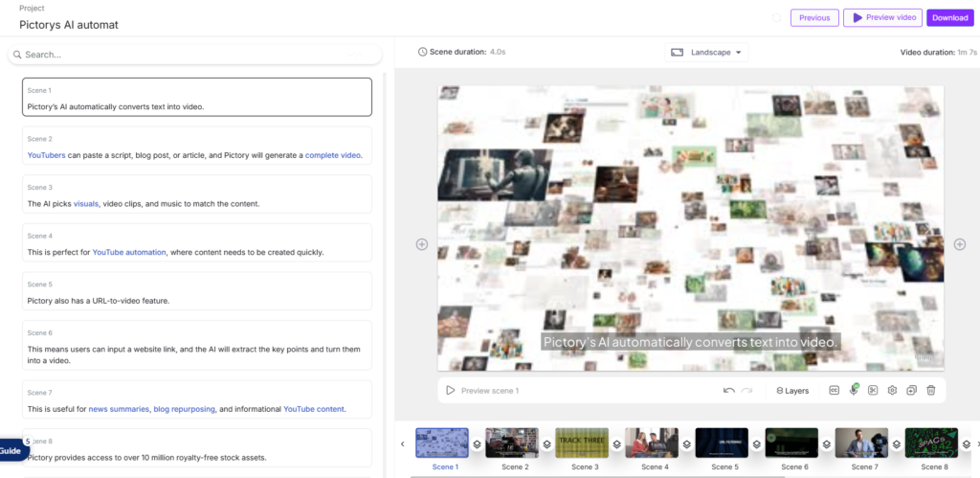Screen dimensions: 980x478
Task: Click the caption text on the video preview
Action: (x=690, y=342)
